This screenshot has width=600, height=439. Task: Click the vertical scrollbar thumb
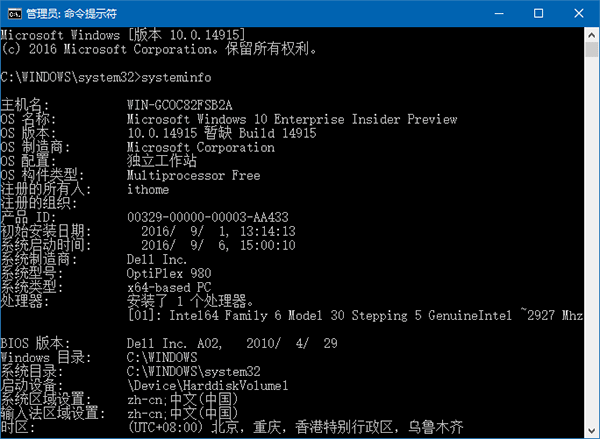pyautogui.click(x=591, y=50)
